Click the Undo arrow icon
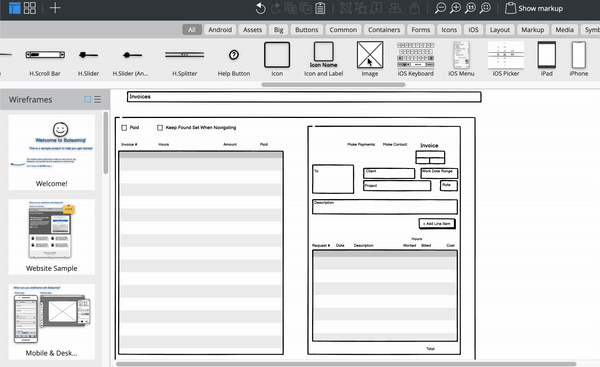The height and width of the screenshot is (367, 600). click(261, 8)
